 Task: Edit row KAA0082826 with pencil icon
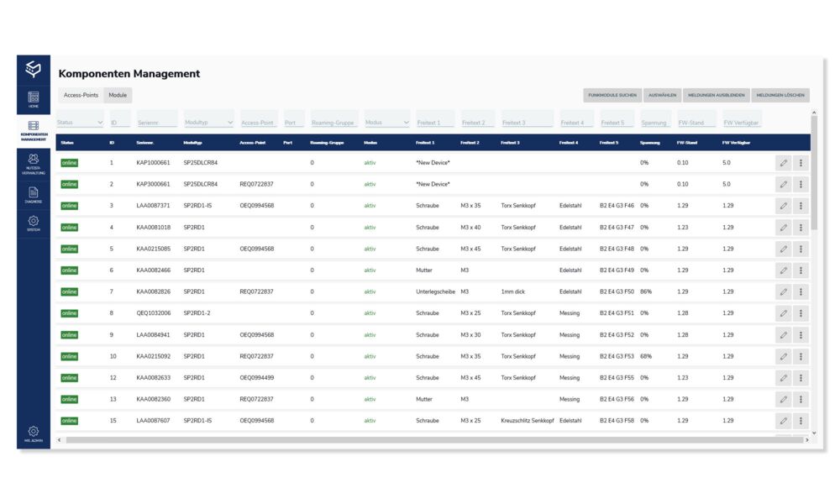pos(783,292)
